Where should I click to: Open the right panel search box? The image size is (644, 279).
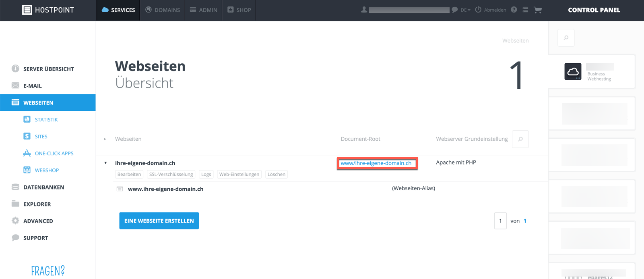click(x=566, y=38)
